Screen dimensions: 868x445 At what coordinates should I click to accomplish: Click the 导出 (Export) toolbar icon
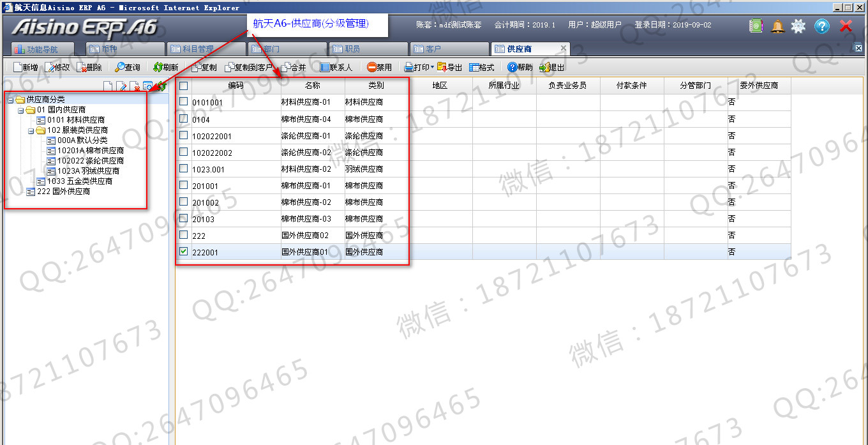coord(442,67)
